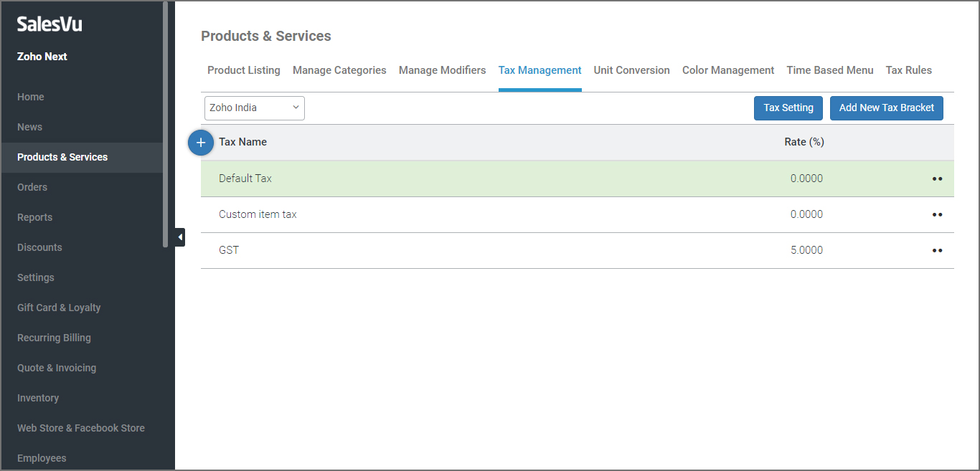Open Reports in the sidebar
This screenshot has width=980, height=471.
35,217
